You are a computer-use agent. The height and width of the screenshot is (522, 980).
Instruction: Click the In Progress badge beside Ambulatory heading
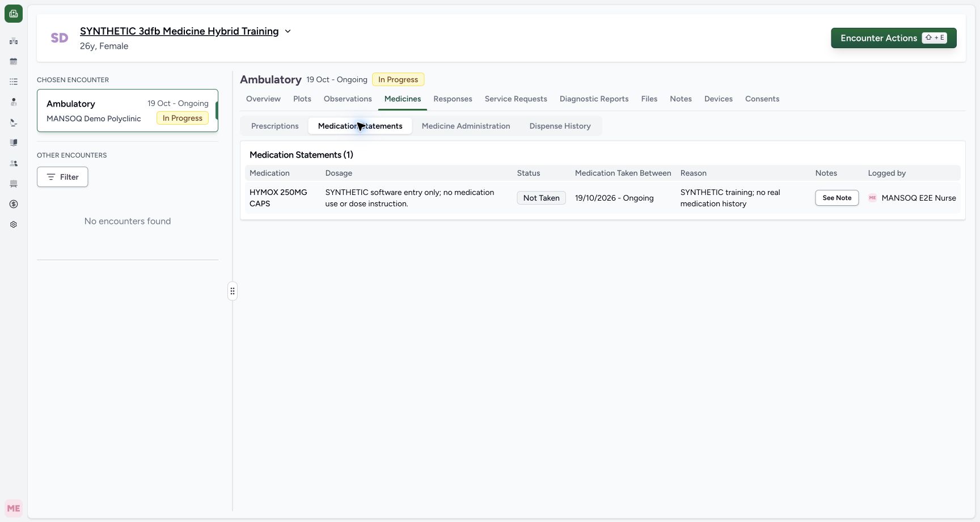coord(398,79)
